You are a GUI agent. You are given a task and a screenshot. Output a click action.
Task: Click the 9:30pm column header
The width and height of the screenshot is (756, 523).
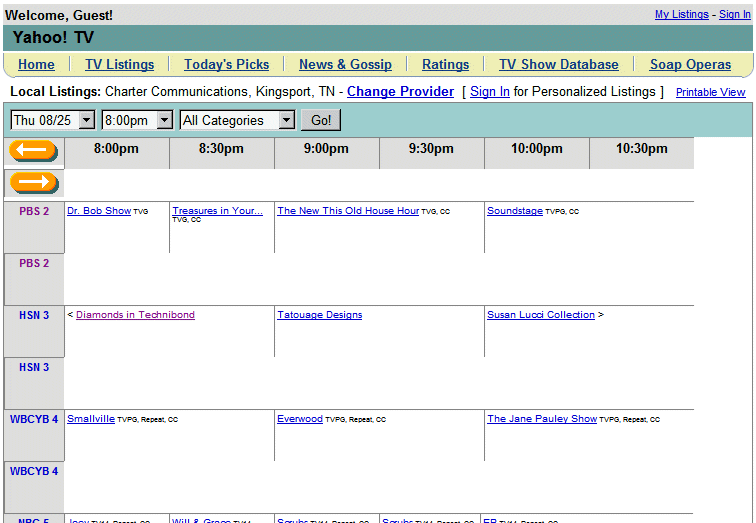click(432, 148)
